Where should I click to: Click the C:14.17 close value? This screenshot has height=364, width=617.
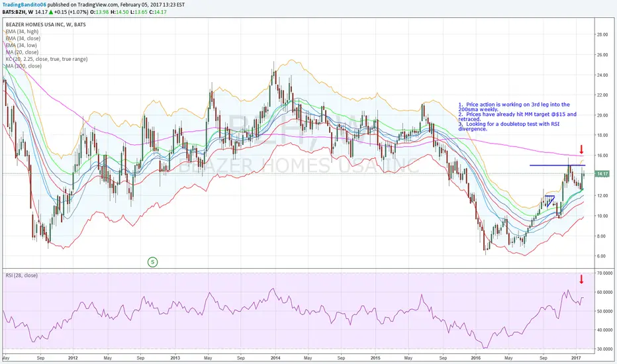[158, 12]
